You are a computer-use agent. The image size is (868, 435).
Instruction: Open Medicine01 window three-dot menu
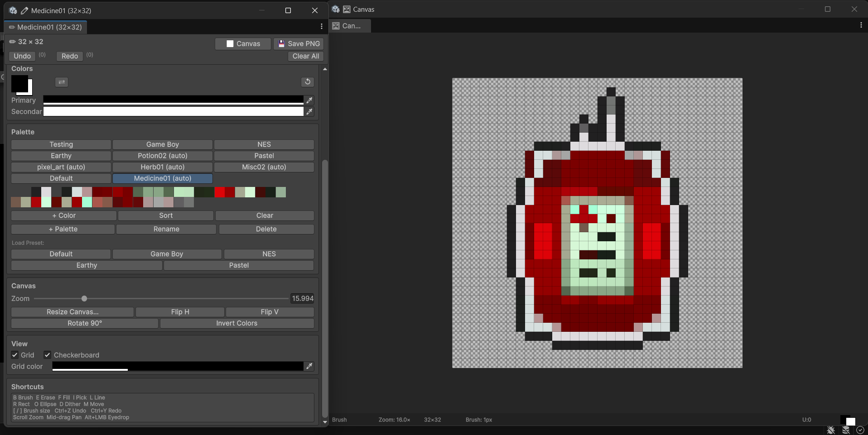tap(322, 27)
